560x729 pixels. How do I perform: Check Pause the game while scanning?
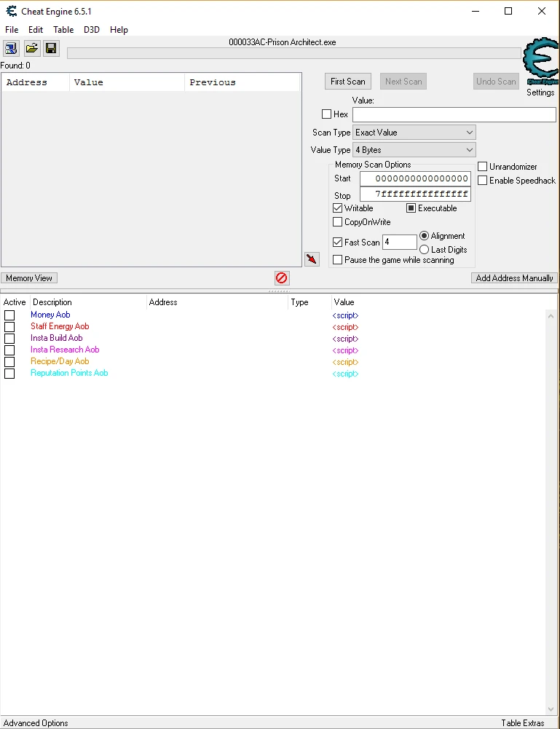pos(337,259)
